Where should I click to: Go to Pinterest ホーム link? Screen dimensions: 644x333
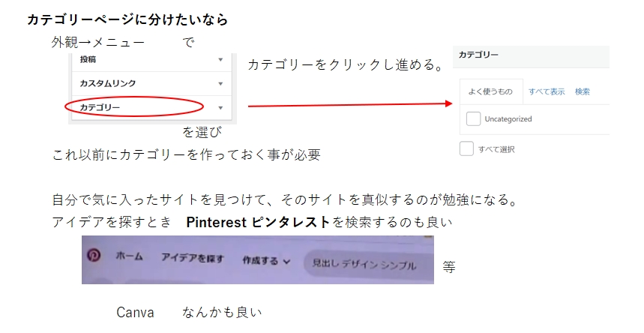129,256
